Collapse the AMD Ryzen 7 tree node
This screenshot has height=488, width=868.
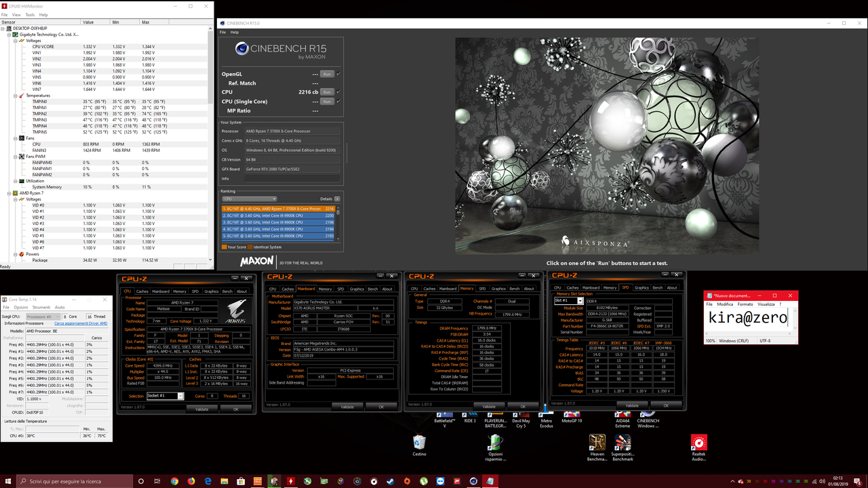point(9,193)
